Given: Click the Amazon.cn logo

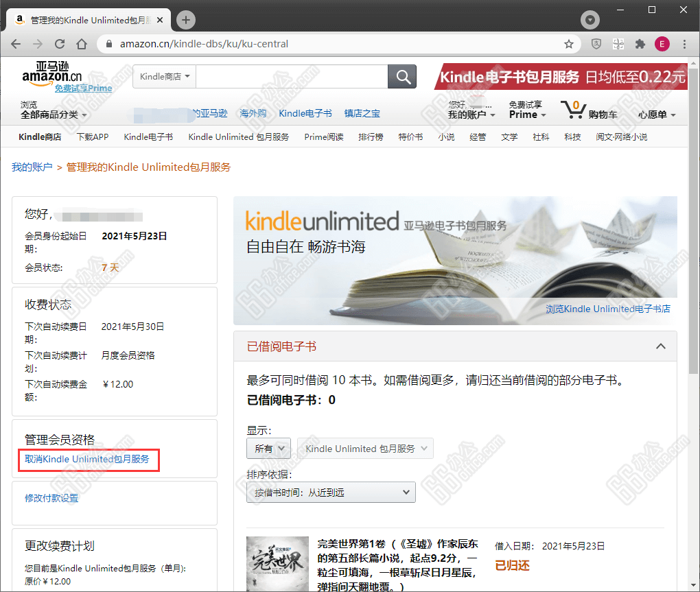Looking at the screenshot, I should coord(52,73).
